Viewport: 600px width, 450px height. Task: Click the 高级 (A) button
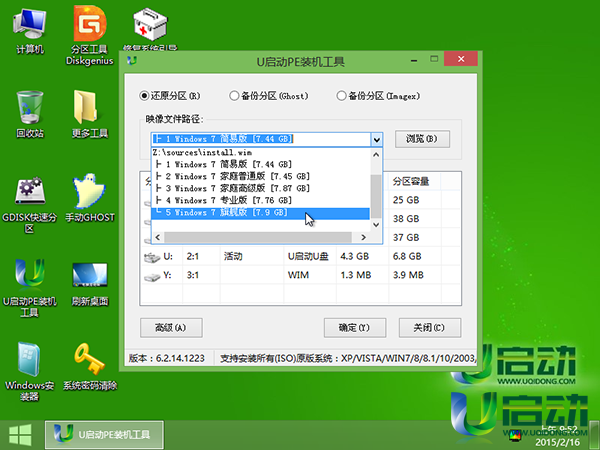click(x=171, y=328)
